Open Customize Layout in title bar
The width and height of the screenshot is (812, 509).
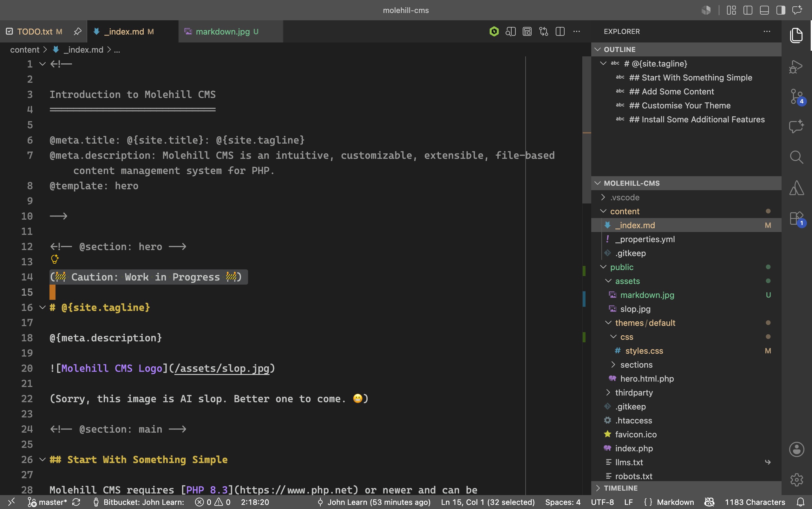731,10
